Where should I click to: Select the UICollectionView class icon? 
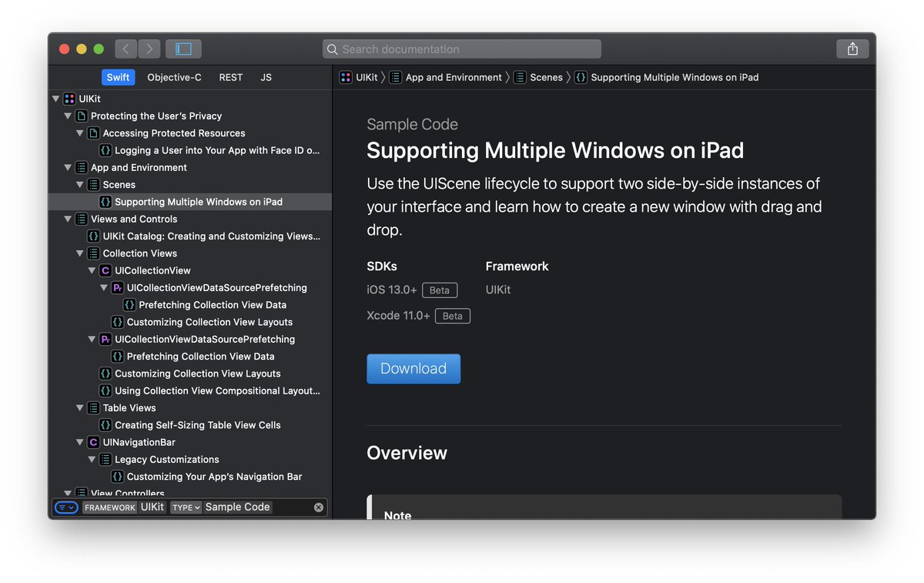coord(105,270)
